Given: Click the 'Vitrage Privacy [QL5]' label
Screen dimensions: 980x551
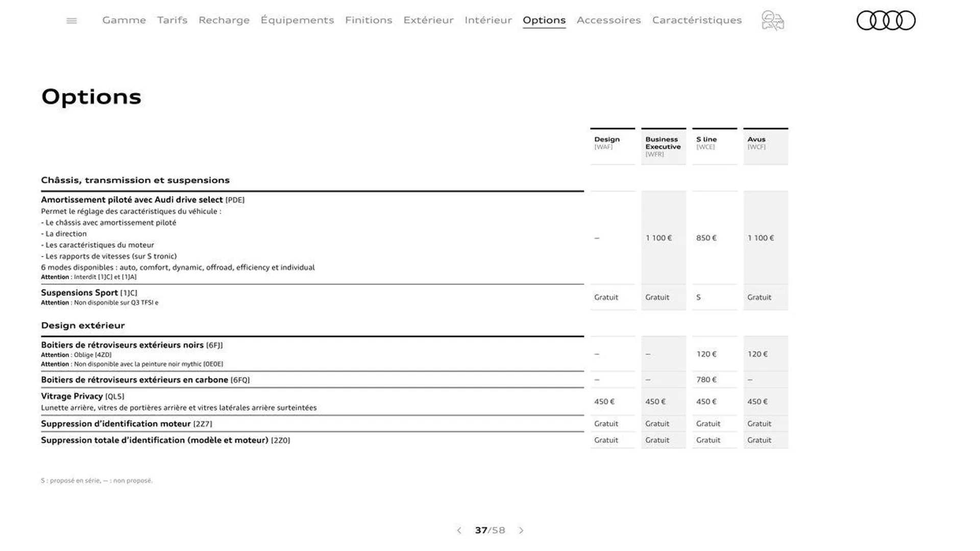Looking at the screenshot, I should (82, 396).
